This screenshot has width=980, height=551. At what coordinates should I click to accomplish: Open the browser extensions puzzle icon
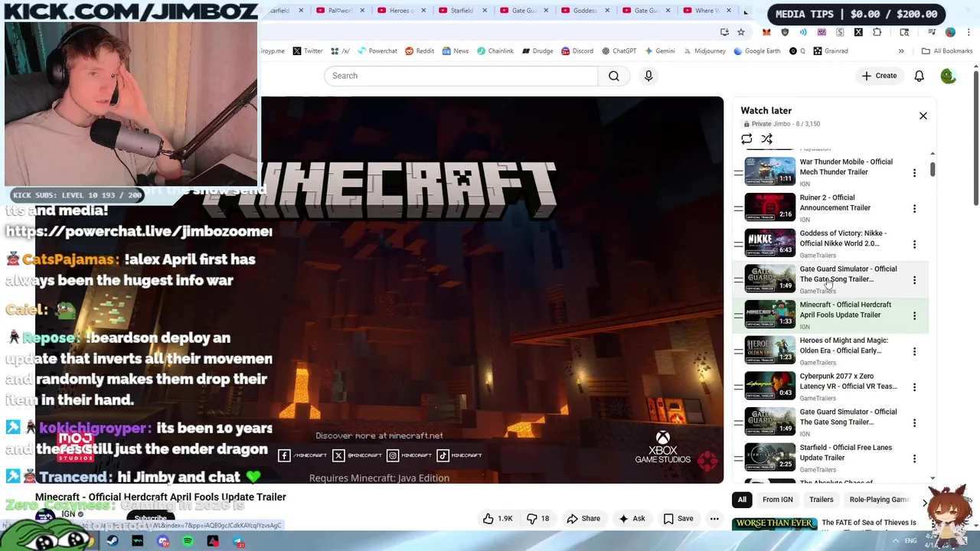point(877,32)
